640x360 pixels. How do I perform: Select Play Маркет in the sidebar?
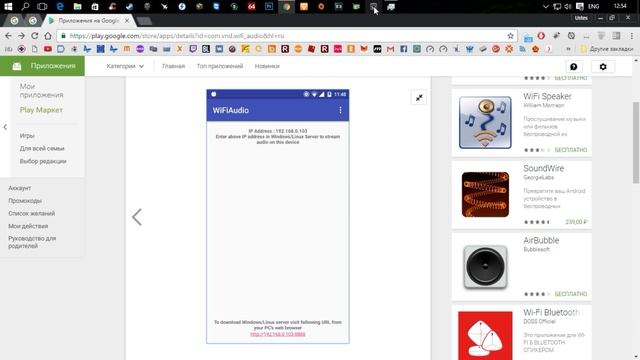pos(41,110)
